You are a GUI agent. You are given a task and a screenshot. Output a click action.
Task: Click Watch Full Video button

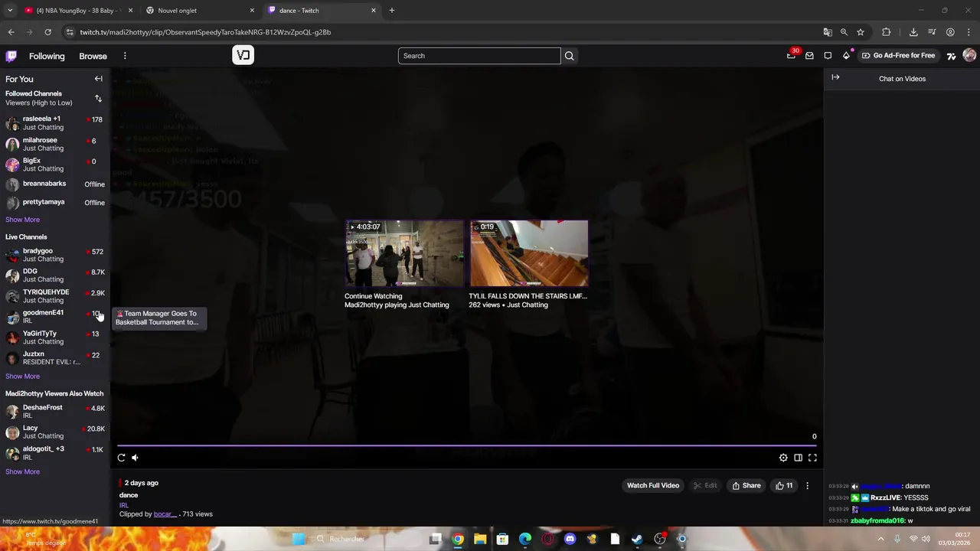653,485
